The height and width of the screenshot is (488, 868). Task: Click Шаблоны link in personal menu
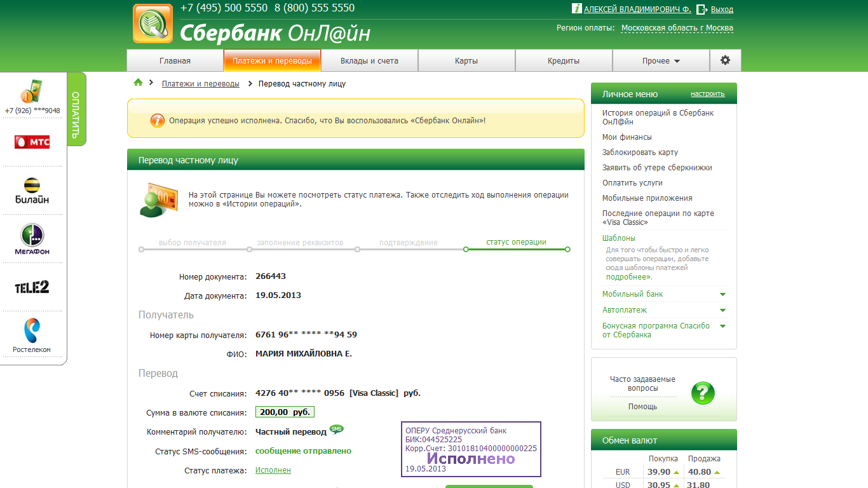(x=619, y=238)
